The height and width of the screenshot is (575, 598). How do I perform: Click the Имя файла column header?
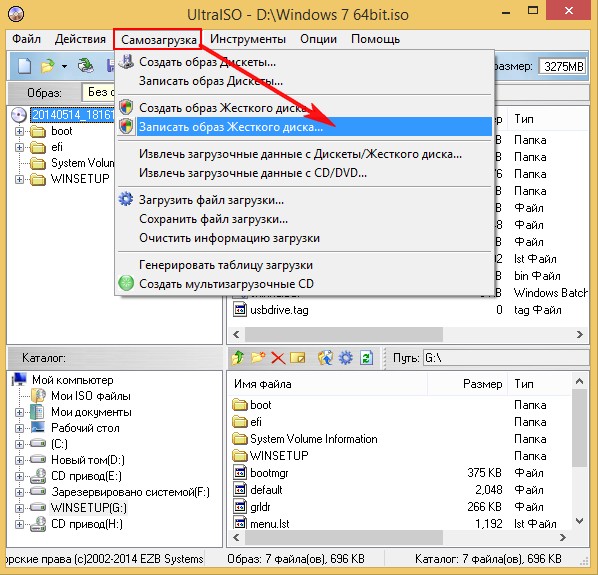tap(328, 384)
